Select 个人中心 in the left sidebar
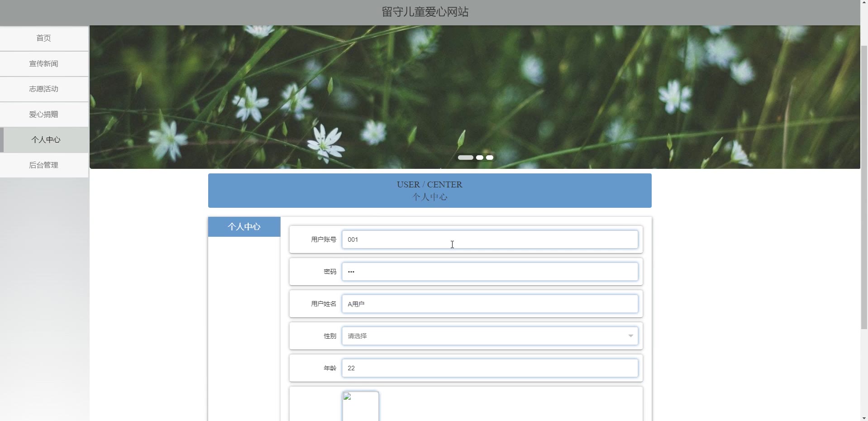The width and height of the screenshot is (868, 421). click(44, 140)
